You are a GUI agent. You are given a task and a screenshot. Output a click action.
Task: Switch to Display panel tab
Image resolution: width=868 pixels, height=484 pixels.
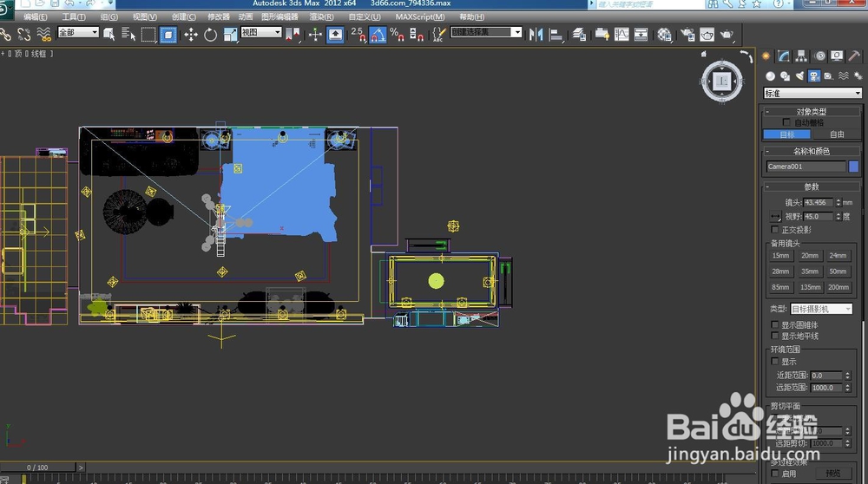[x=837, y=56]
